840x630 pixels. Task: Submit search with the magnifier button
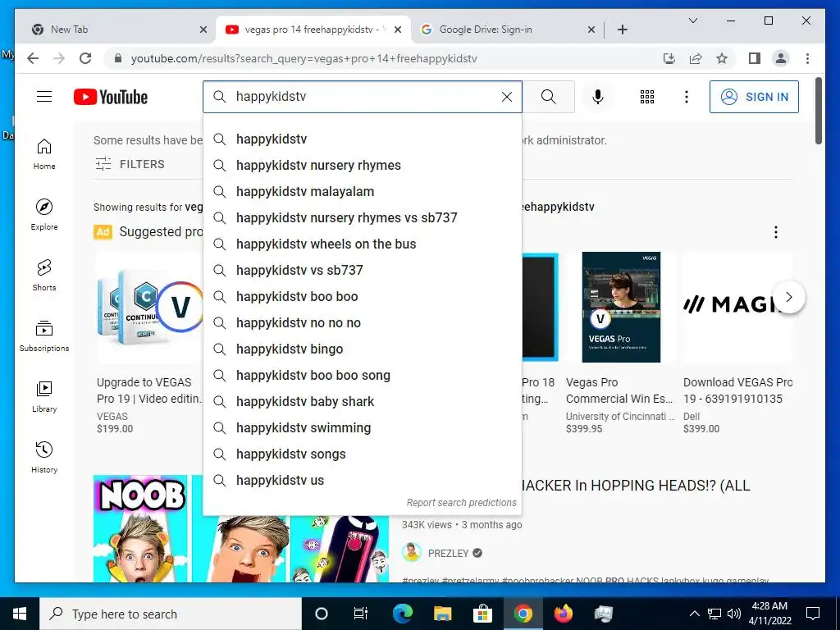(x=548, y=97)
